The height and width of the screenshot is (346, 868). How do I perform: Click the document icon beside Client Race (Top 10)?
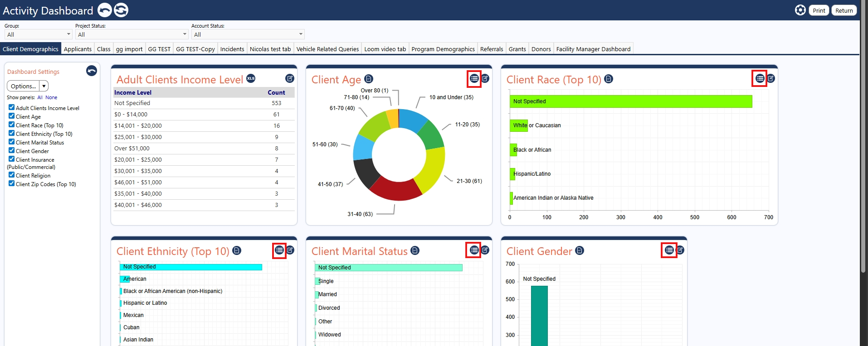pyautogui.click(x=609, y=79)
